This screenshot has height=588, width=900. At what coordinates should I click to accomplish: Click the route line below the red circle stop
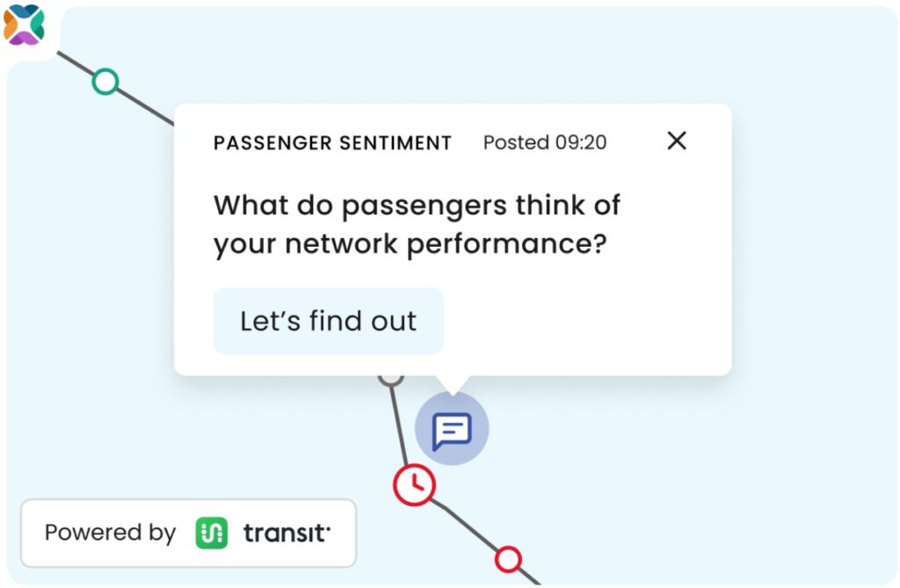point(529,577)
